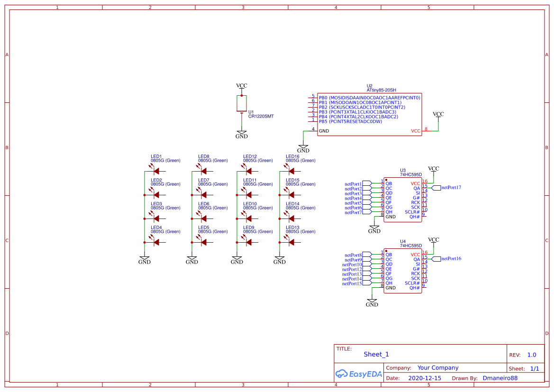Select the U4 74HC595D chip body
554x392 pixels.
point(402,271)
